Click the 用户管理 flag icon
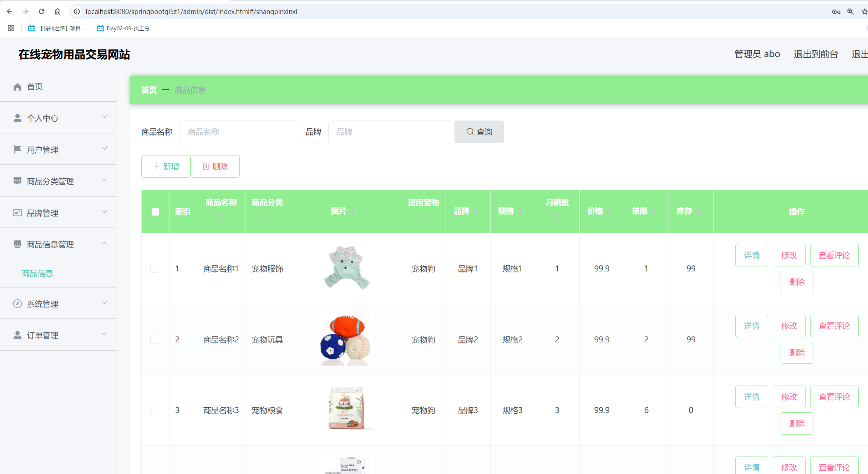Image resolution: width=868 pixels, height=474 pixels. pyautogui.click(x=17, y=149)
